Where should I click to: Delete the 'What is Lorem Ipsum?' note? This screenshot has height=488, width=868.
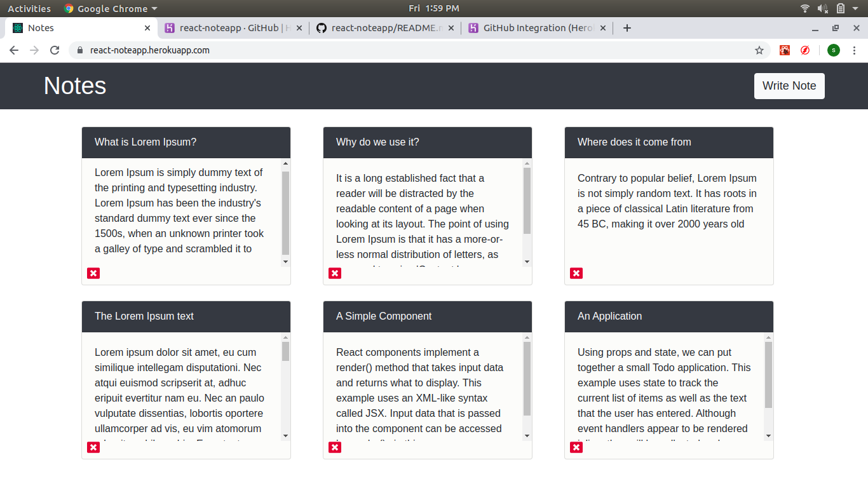click(93, 273)
